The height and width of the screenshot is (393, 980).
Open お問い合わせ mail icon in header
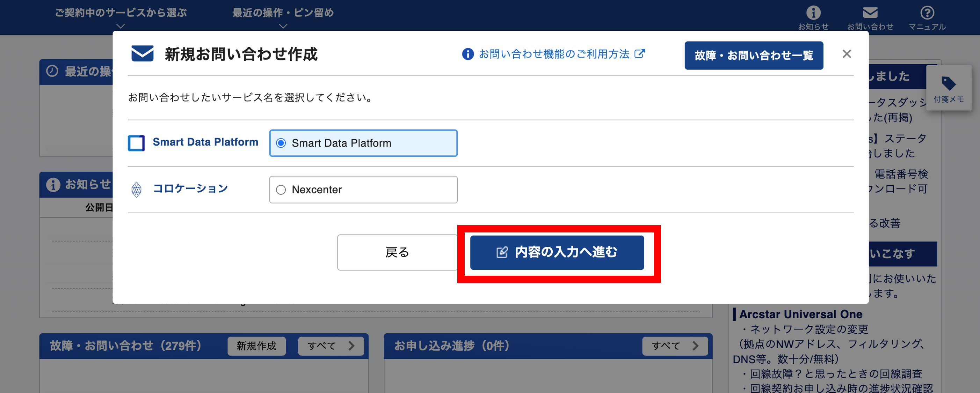click(x=870, y=13)
